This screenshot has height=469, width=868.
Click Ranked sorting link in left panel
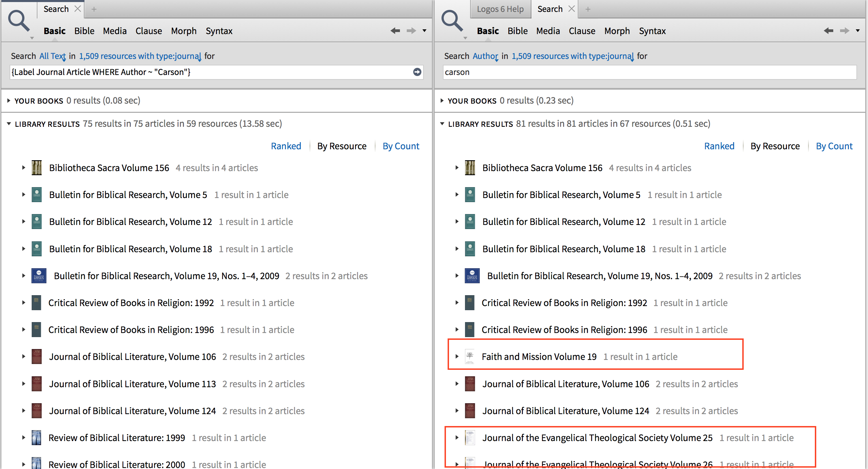(x=286, y=146)
